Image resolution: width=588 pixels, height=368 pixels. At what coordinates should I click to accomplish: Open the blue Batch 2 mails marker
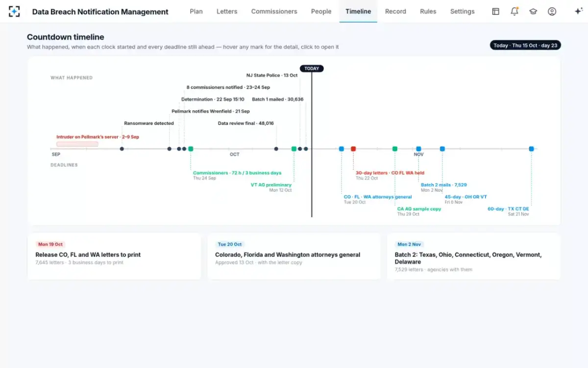[418, 149]
